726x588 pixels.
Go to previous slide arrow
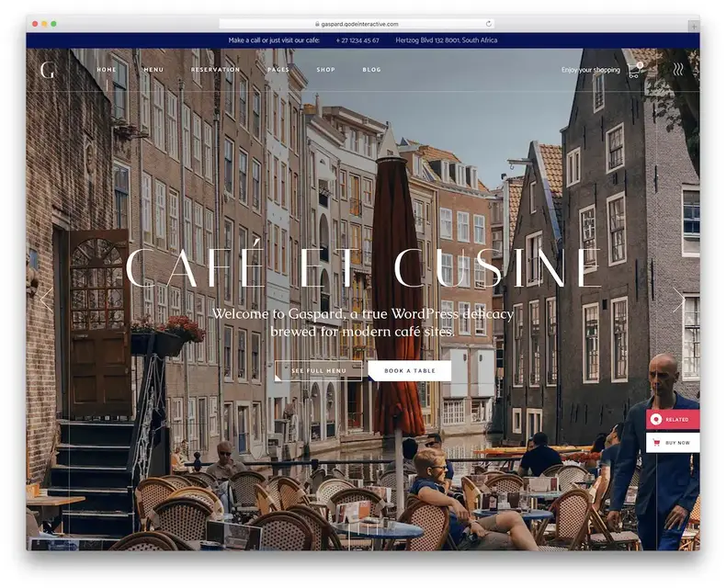(46, 300)
